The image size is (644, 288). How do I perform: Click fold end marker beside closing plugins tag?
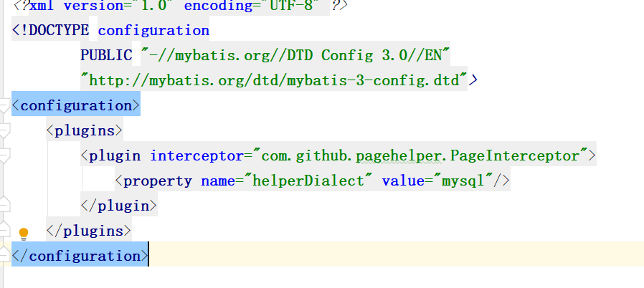tap(4, 229)
